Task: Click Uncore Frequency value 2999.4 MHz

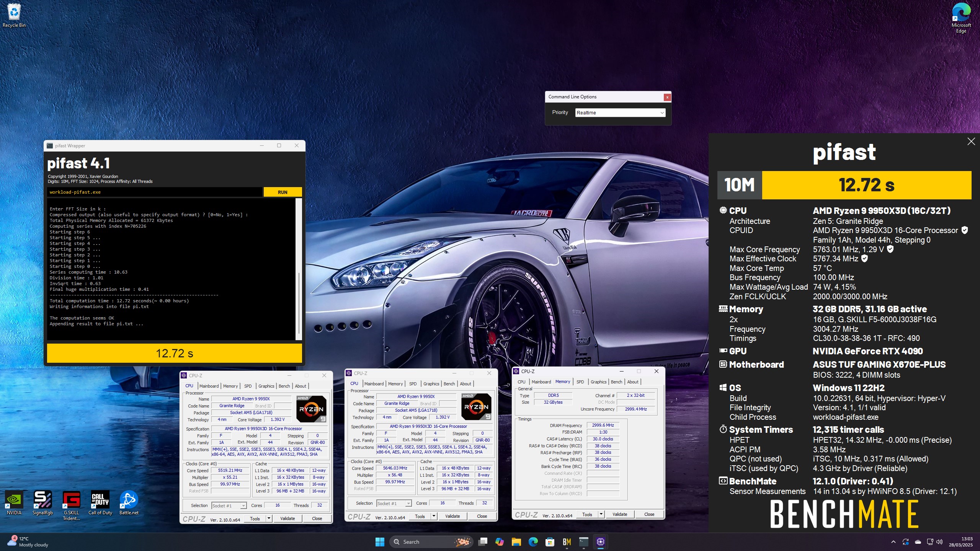Action: pyautogui.click(x=636, y=409)
